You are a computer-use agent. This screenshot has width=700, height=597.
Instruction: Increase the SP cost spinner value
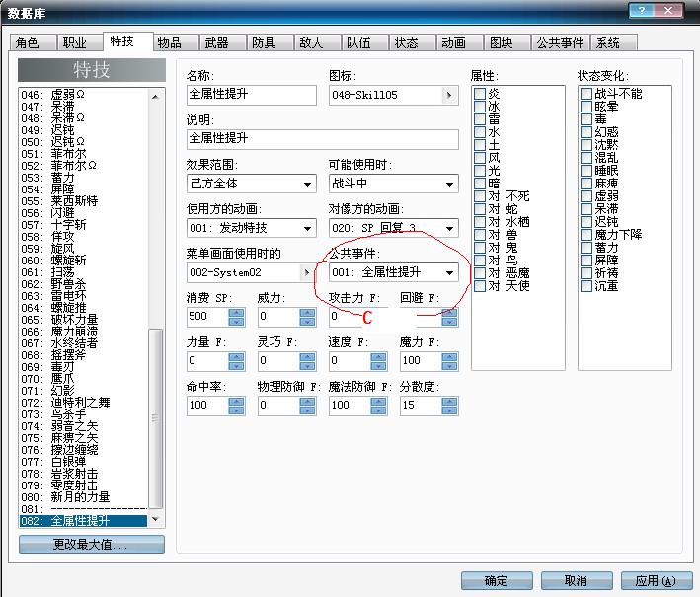(236, 313)
